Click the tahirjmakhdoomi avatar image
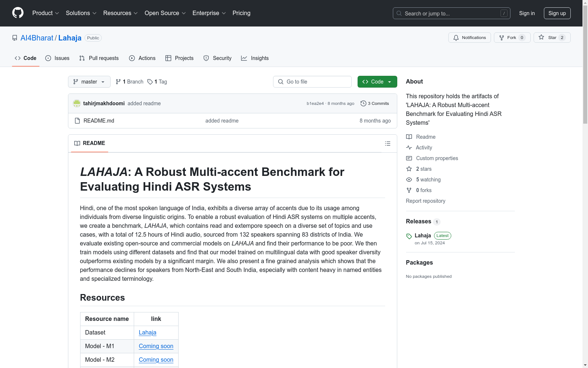This screenshot has width=588, height=368. pos(77,103)
